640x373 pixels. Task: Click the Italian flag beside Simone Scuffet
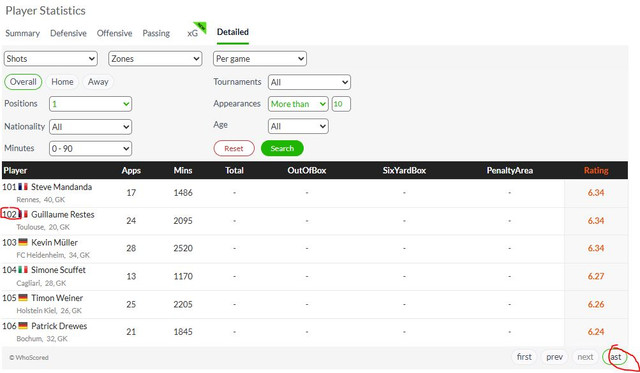click(23, 270)
